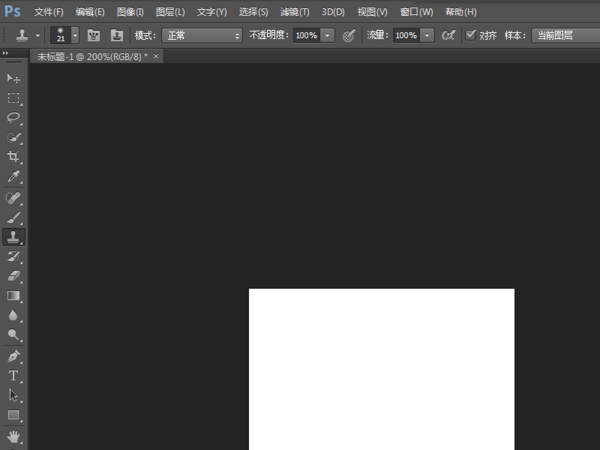Open the 样本 sample dropdown 当前图层
600x450 pixels.
tap(566, 36)
